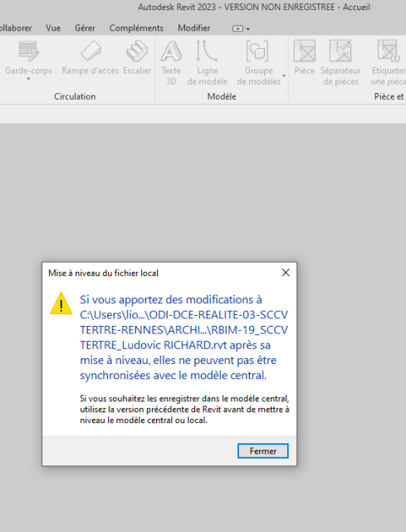The width and height of the screenshot is (406, 532).
Task: Expand the Garde-corps dropdown arrow
Action: tap(28, 79)
